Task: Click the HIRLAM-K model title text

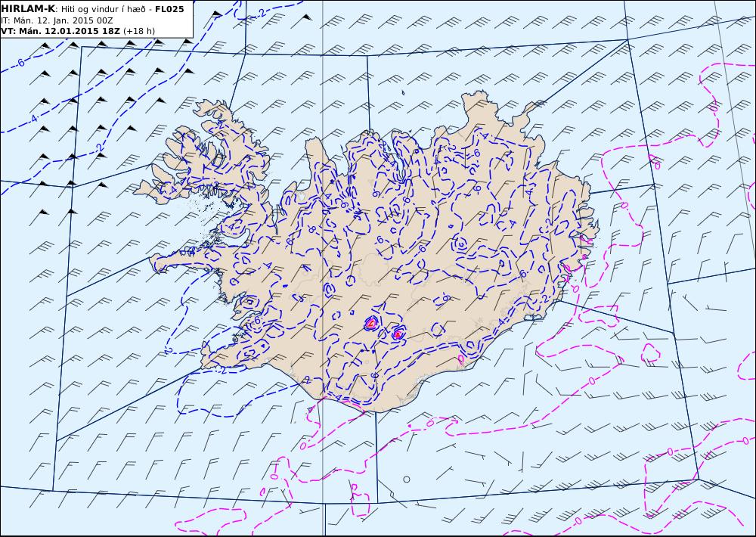Action: [x=28, y=8]
